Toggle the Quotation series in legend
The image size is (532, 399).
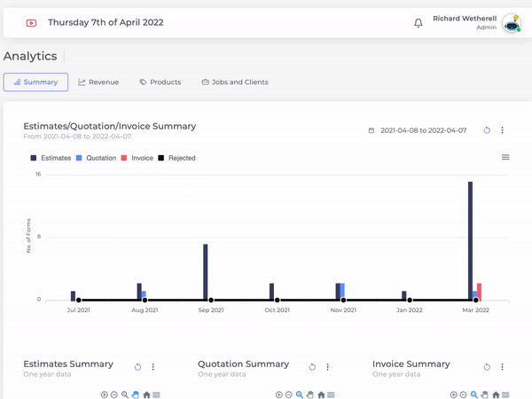click(97, 158)
